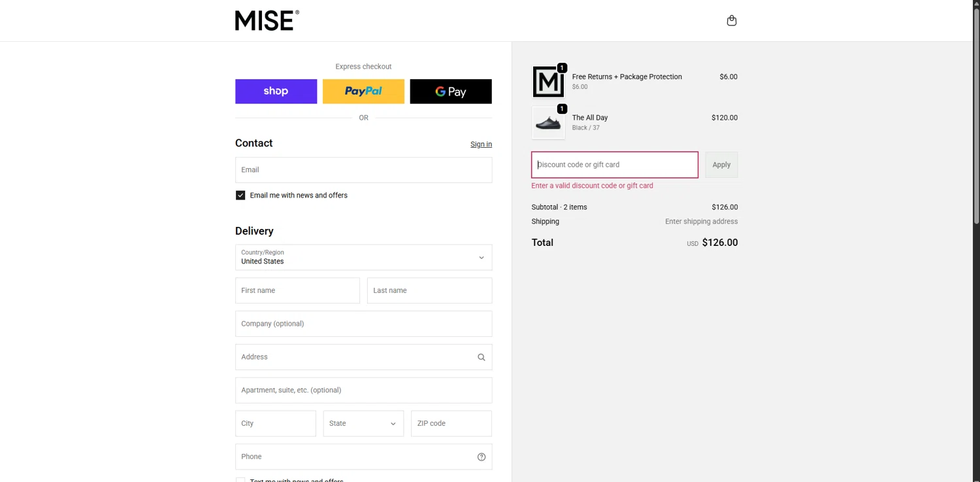Viewport: 980px width, 482px height.
Task: Click the discount code or gift card field
Action: click(615, 165)
